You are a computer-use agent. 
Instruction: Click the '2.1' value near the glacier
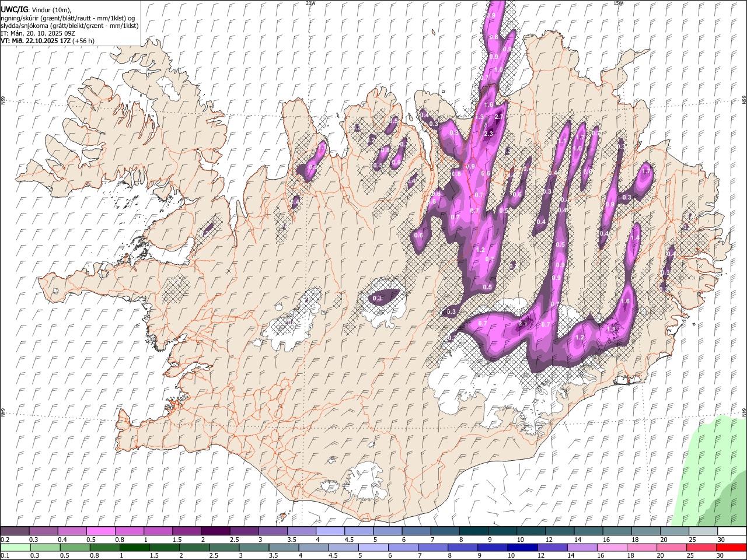[523, 324]
